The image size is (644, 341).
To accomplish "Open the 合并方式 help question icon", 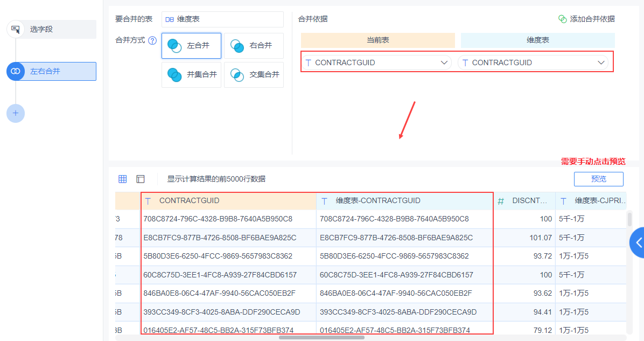I will (x=152, y=41).
